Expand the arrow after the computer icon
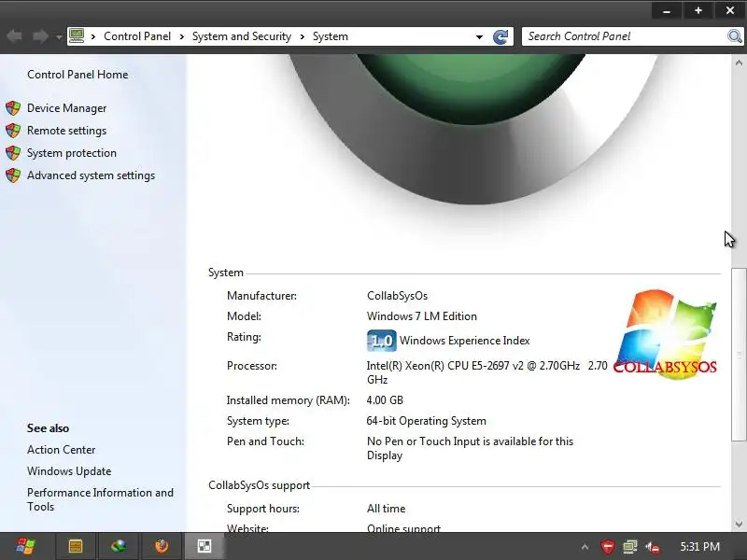 tap(93, 36)
